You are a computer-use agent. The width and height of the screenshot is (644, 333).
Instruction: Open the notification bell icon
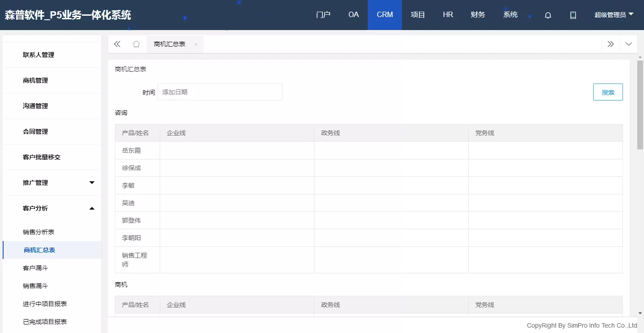pyautogui.click(x=548, y=15)
